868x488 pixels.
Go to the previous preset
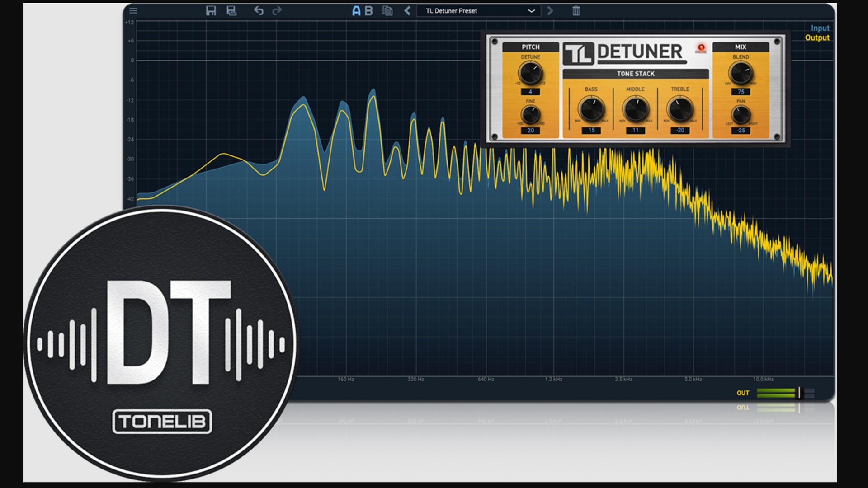pos(407,10)
